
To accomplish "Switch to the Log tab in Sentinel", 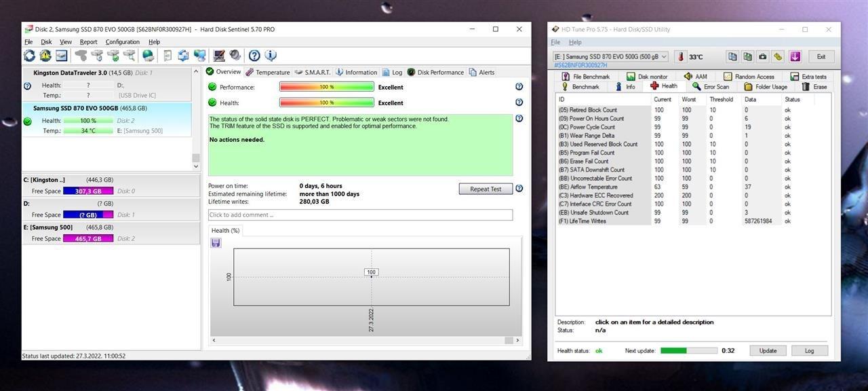I will tap(392, 72).
